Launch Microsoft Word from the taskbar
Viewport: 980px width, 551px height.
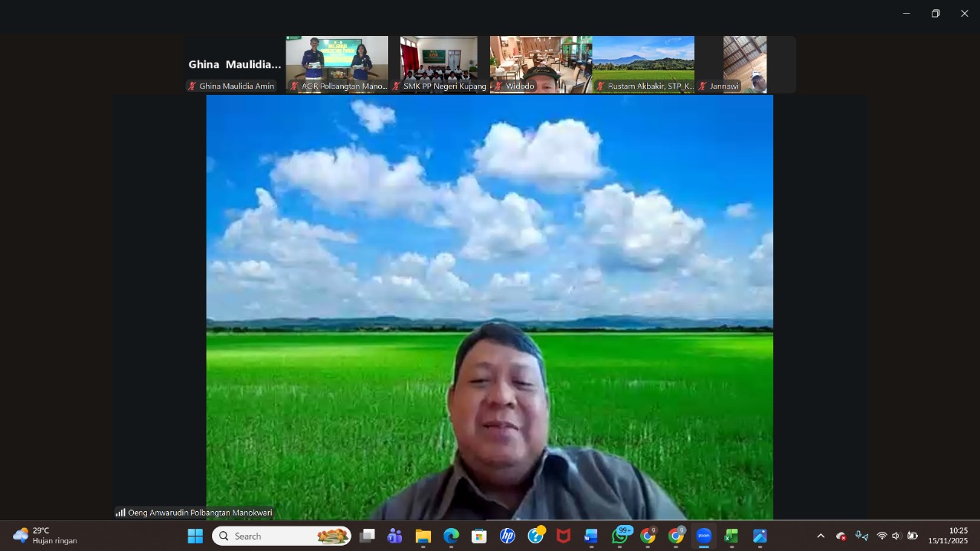pos(591,536)
